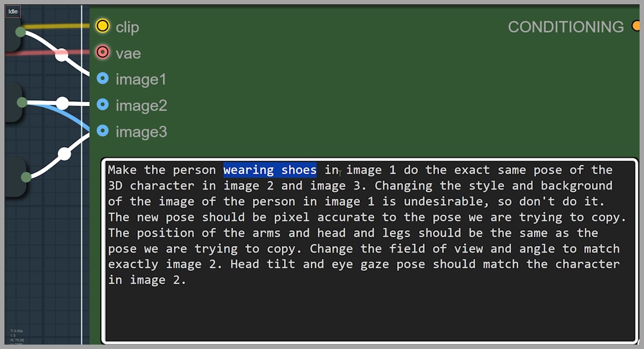Click the midpoint dot on image1's wire
644x349 pixels.
(x=61, y=55)
